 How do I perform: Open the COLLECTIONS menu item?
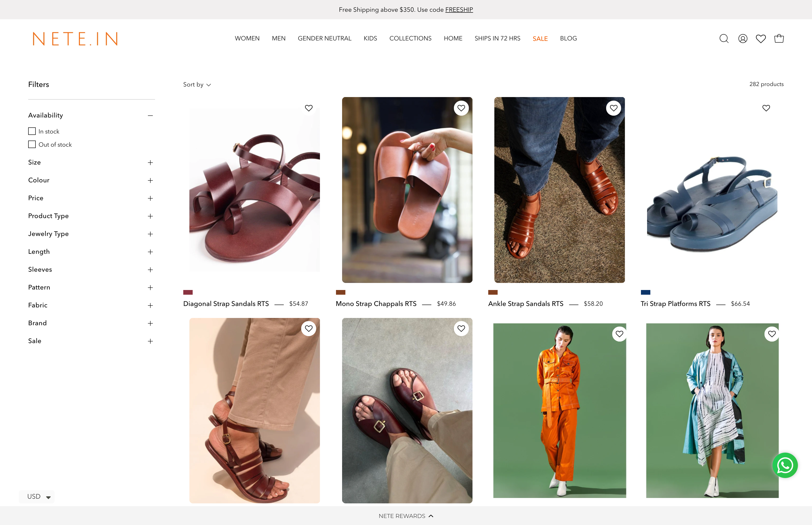(410, 39)
